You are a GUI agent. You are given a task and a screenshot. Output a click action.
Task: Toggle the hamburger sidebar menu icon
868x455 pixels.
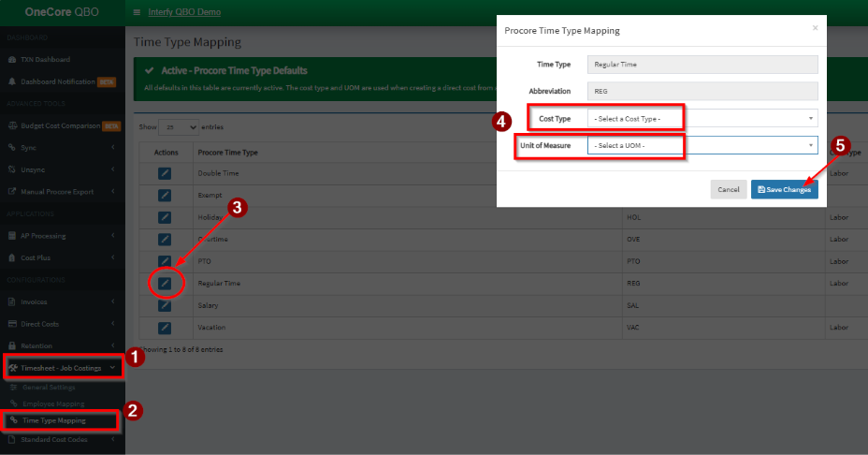tap(137, 12)
